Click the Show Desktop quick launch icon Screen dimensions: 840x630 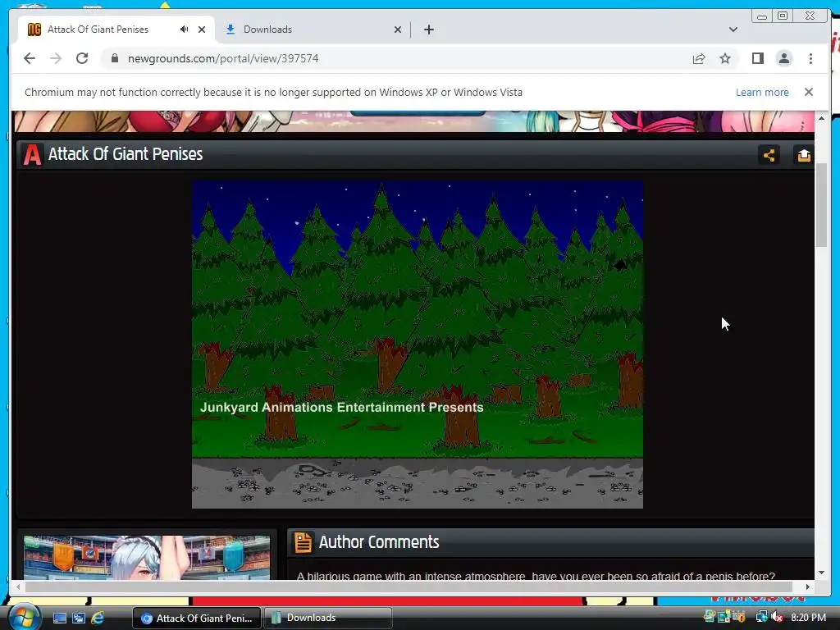pos(59,618)
